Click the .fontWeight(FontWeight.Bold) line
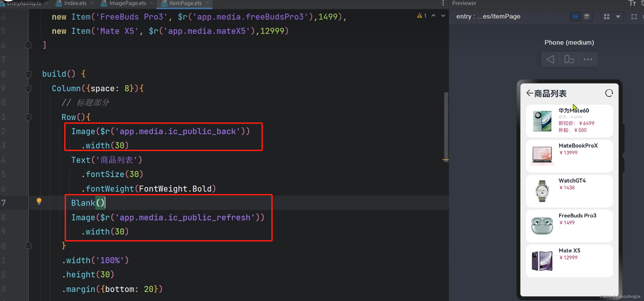The image size is (644, 301). point(149,189)
